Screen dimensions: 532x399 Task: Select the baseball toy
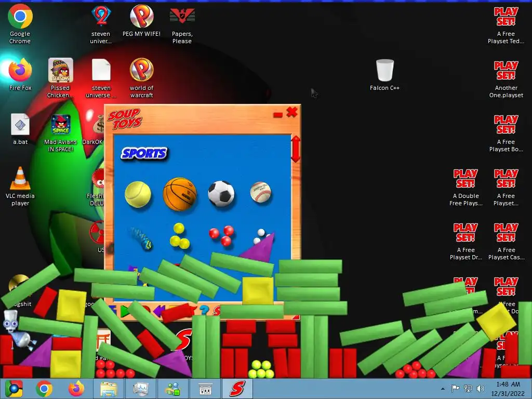click(x=261, y=192)
